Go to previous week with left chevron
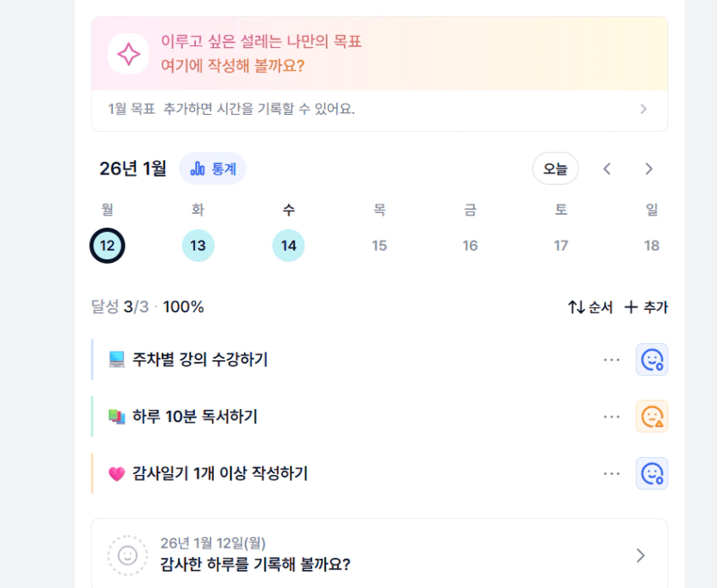Screen dimensions: 717x588 point(607,169)
